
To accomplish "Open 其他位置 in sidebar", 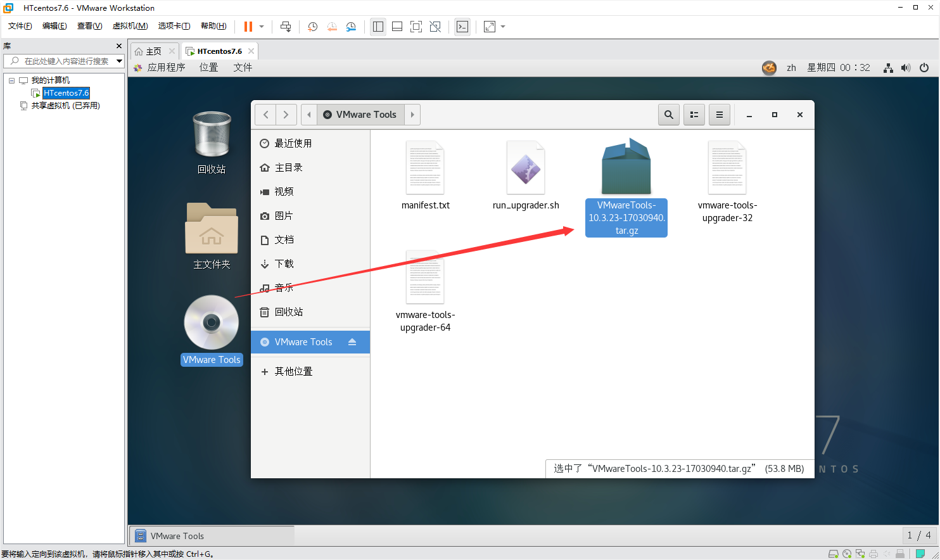I will [x=310, y=372].
